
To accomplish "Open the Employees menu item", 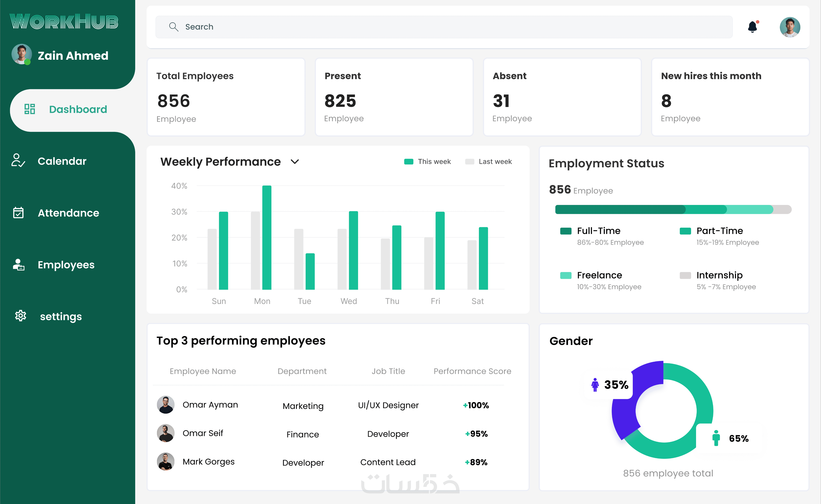I will point(66,265).
